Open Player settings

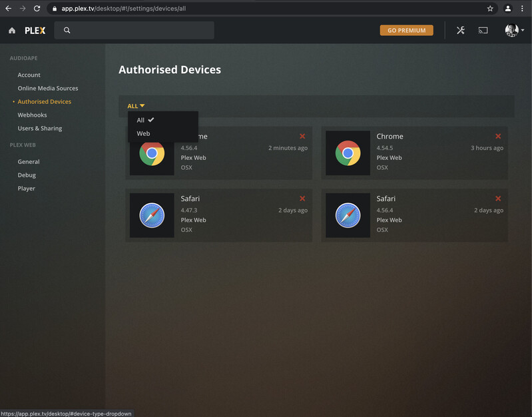pos(26,189)
